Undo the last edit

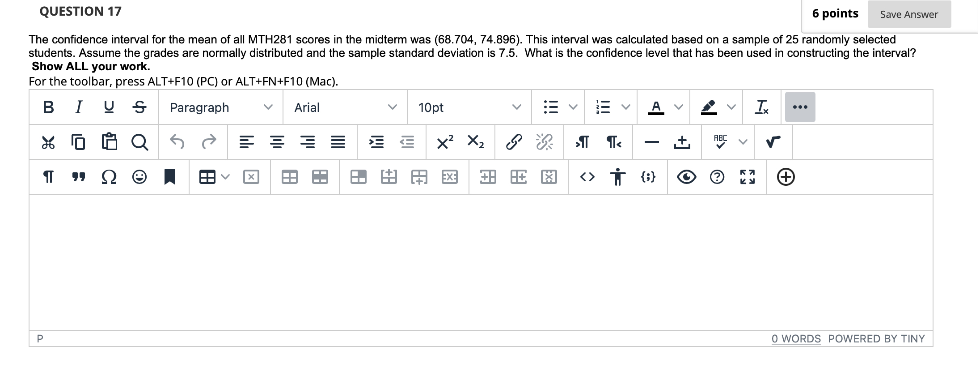pyautogui.click(x=177, y=142)
